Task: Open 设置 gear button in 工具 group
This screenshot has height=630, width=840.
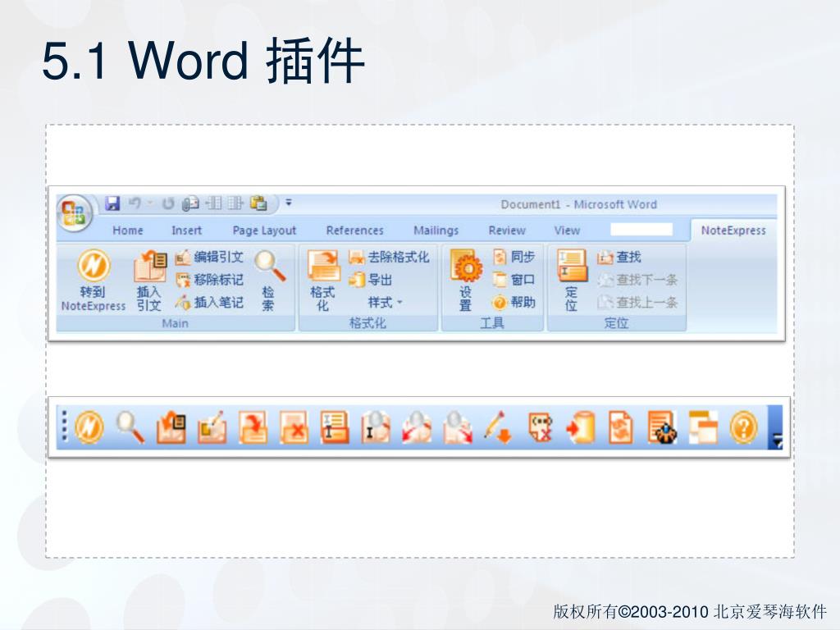Action: point(465,281)
